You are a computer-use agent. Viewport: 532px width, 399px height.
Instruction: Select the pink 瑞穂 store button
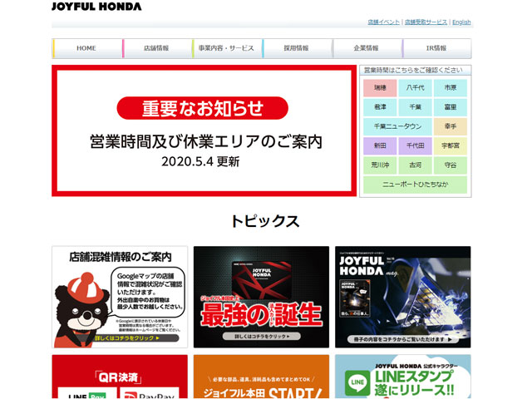pyautogui.click(x=380, y=87)
